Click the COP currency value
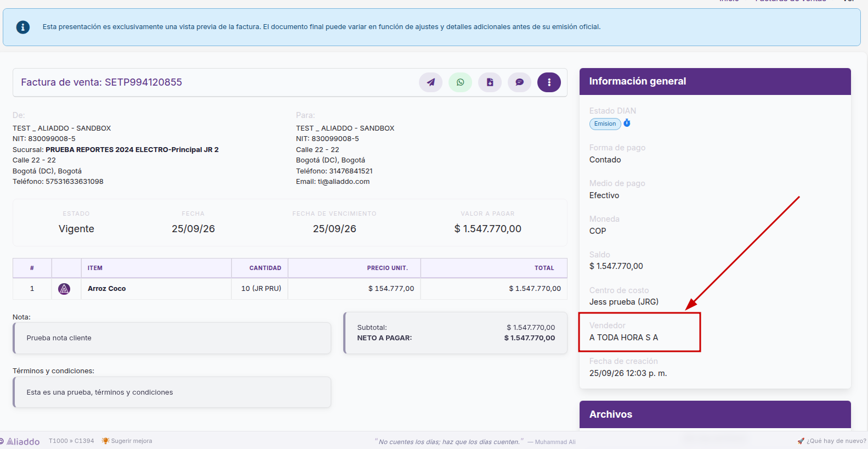This screenshot has height=449, width=868. tap(598, 231)
